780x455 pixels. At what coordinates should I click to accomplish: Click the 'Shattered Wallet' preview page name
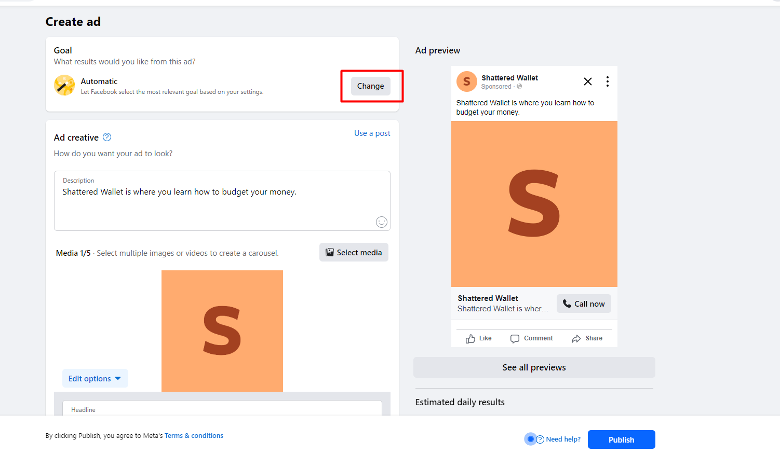(x=510, y=78)
